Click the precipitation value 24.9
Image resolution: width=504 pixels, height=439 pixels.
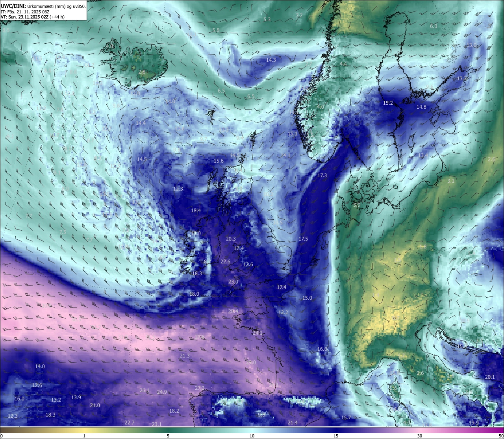click(162, 392)
